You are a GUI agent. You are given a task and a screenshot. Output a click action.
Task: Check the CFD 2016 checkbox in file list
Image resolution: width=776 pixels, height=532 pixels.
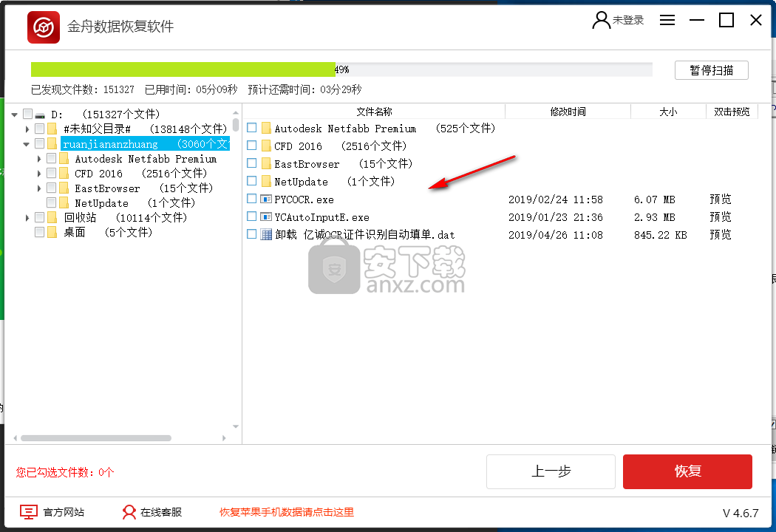point(252,146)
